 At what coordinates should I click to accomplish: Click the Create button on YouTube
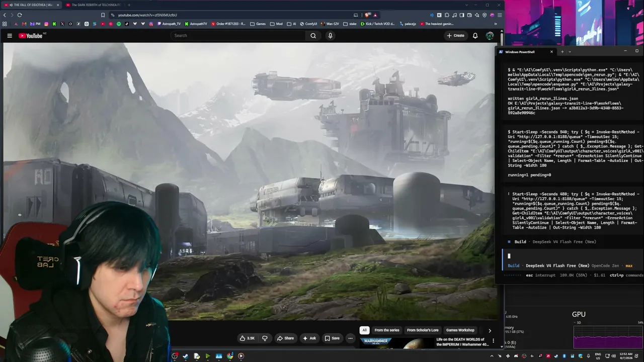tap(455, 36)
